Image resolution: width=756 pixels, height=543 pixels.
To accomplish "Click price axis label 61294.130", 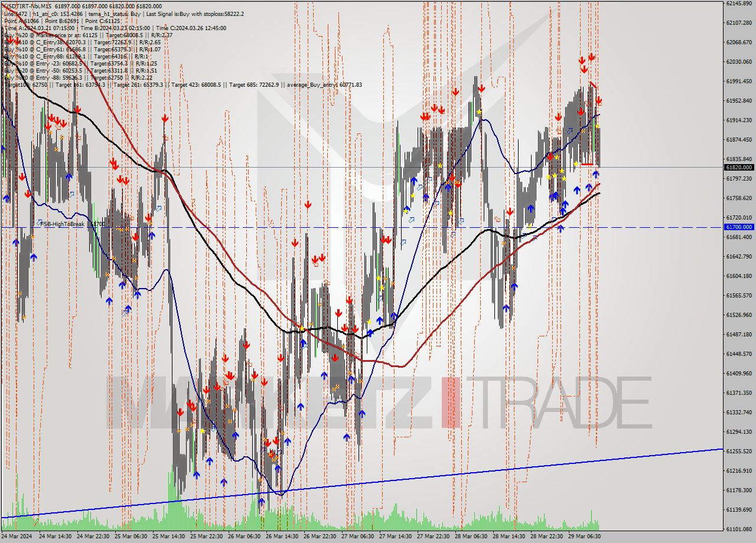I will pyautogui.click(x=740, y=431).
